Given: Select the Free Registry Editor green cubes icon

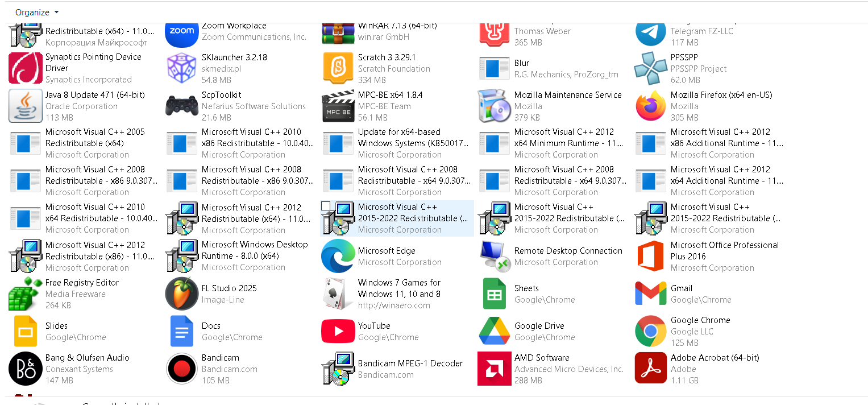Looking at the screenshot, I should coord(26,294).
